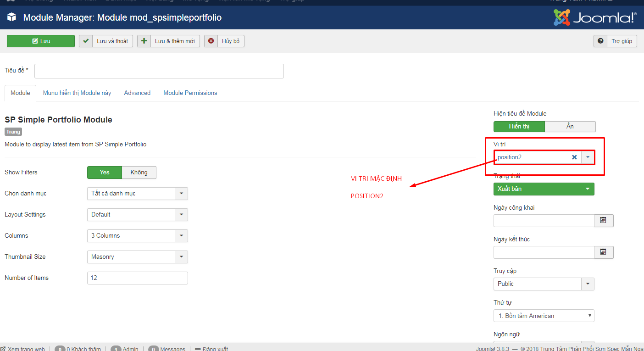Set Show Filters to Không
Screen dimensions: 644x351
[x=139, y=172]
